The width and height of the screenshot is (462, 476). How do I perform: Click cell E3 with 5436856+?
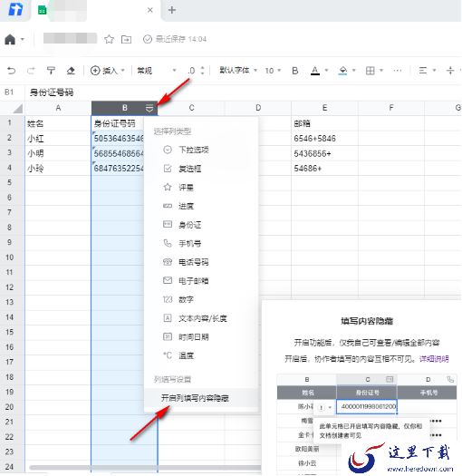click(x=324, y=153)
